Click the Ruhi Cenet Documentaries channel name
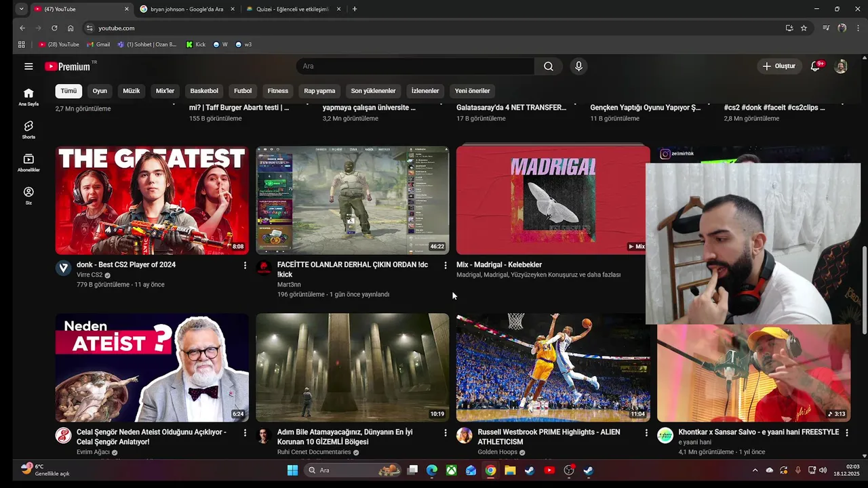Screen dimensions: 868x488 pyautogui.click(x=314, y=452)
